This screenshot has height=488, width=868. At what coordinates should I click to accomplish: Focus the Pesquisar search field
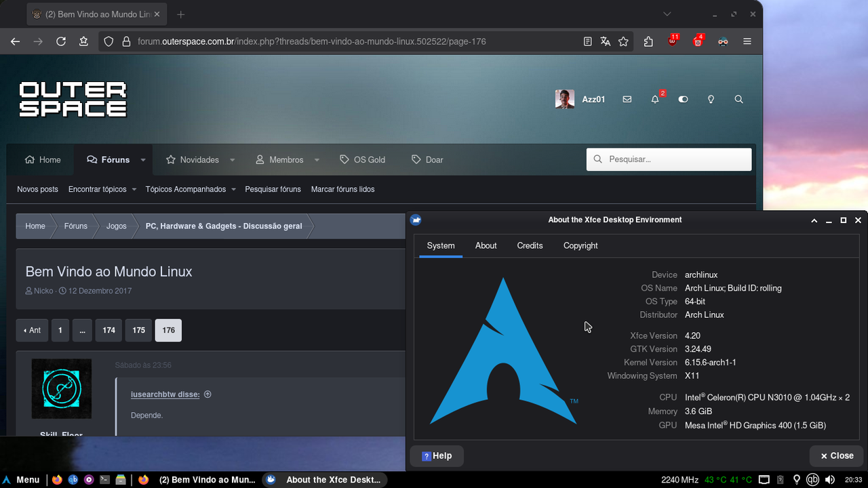pyautogui.click(x=669, y=159)
